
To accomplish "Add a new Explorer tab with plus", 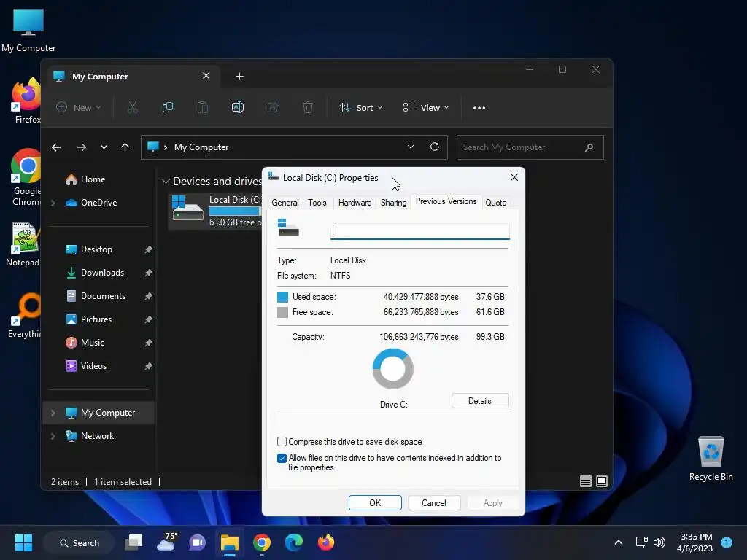I will pyautogui.click(x=239, y=76).
